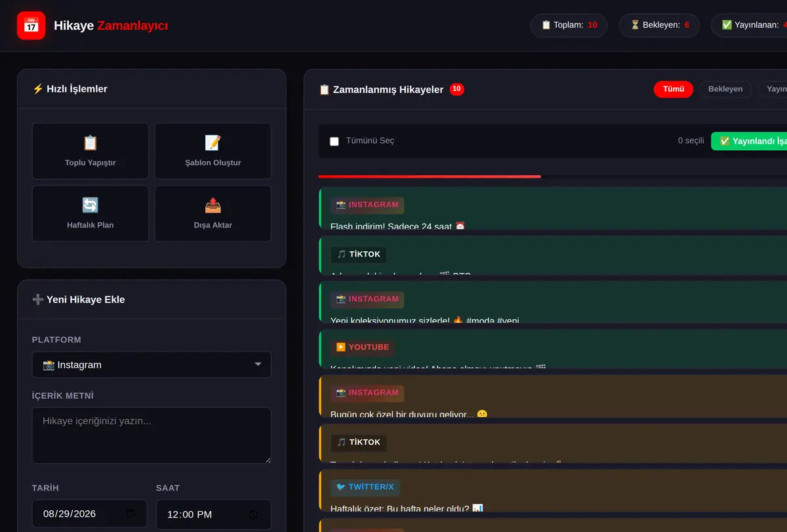Image resolution: width=787 pixels, height=532 pixels.
Task: Click the TikTok badge on the orange story card
Action: pos(358,442)
